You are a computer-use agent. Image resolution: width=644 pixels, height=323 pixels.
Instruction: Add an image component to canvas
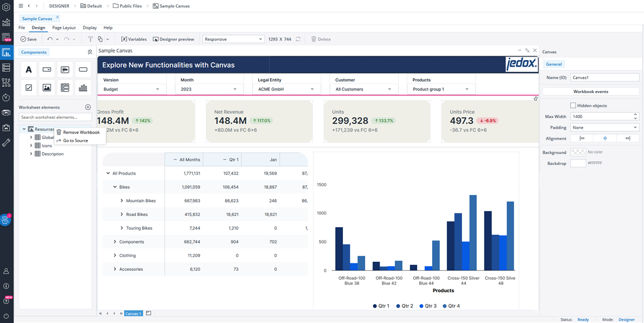point(47,88)
